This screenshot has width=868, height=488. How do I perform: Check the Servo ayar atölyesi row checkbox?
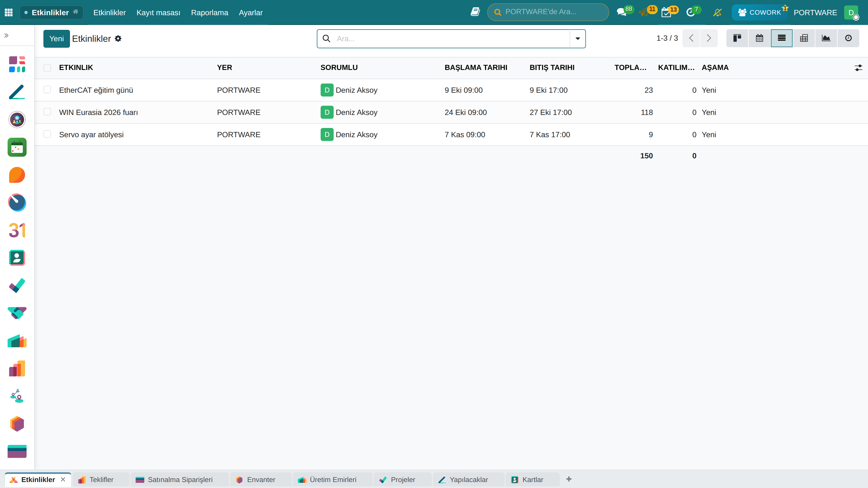[x=47, y=134]
